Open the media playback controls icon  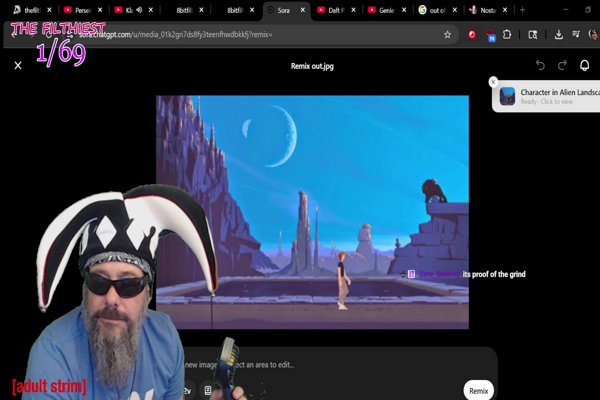(x=576, y=34)
